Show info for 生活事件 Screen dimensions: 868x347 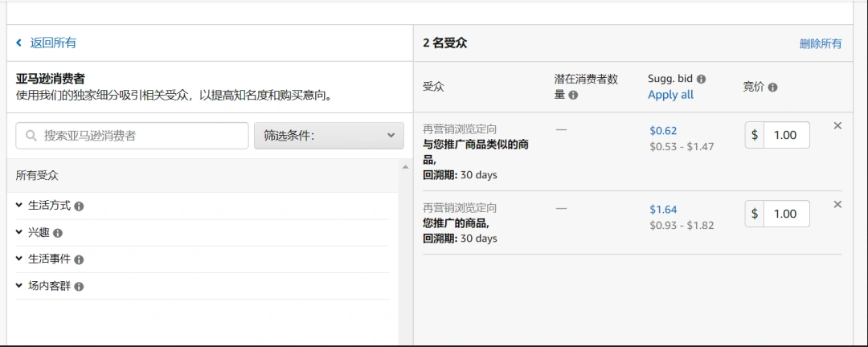[79, 260]
